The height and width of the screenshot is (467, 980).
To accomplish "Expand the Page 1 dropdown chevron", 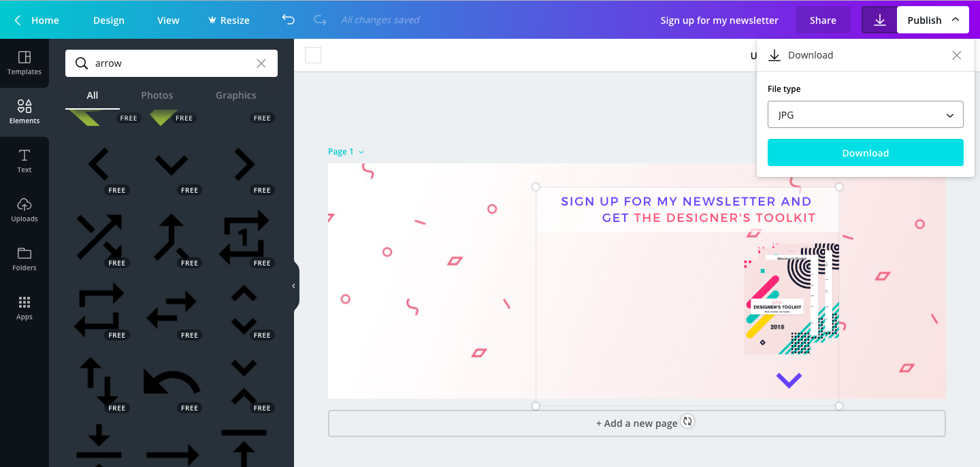I will (361, 152).
